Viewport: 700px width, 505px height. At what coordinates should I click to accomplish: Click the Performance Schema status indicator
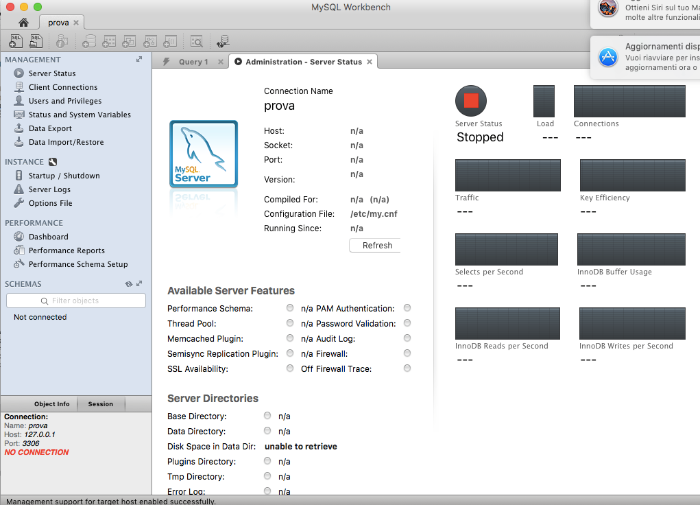pos(290,308)
